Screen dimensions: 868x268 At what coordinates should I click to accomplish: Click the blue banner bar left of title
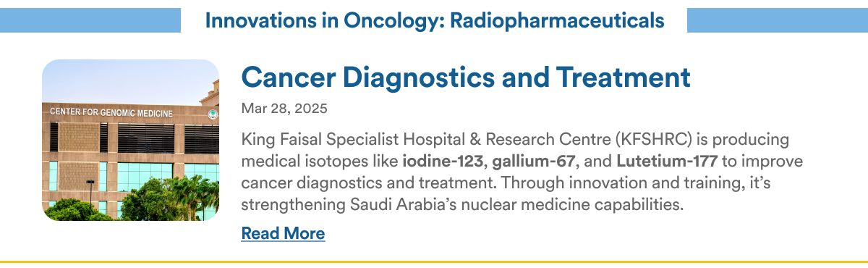(90, 20)
